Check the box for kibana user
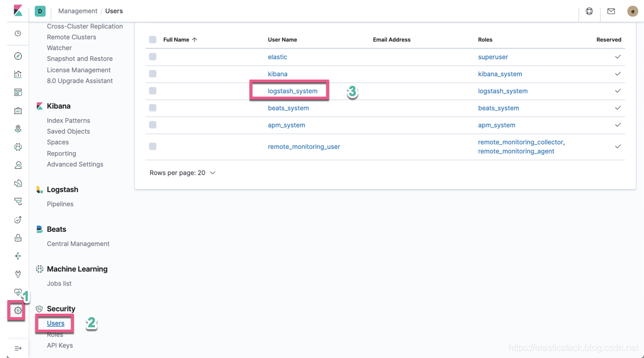 pos(153,74)
